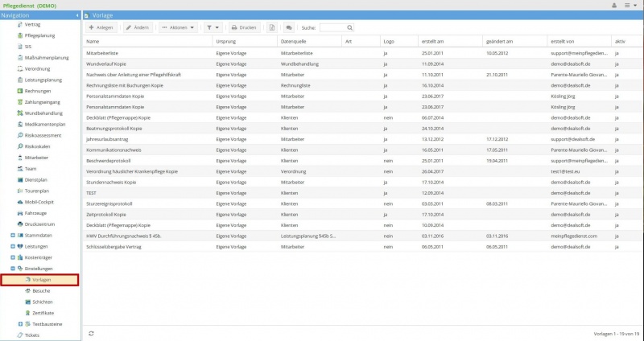Open the Schichten icon entry
This screenshot has width=644, height=341.
click(28, 302)
